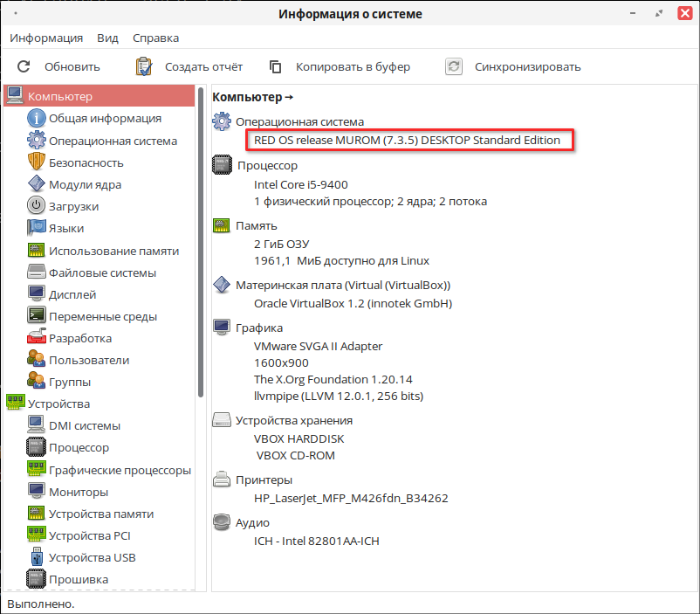Select Модули ядра in the tree

86,184
